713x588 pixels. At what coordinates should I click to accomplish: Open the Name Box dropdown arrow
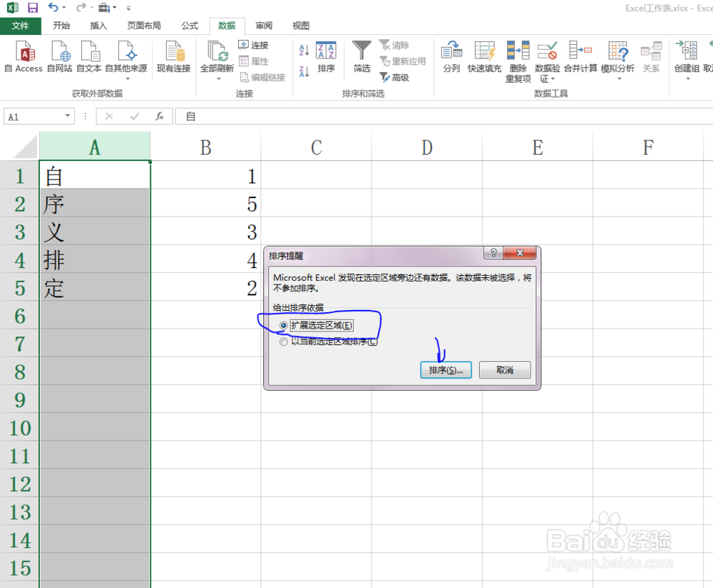click(x=67, y=116)
